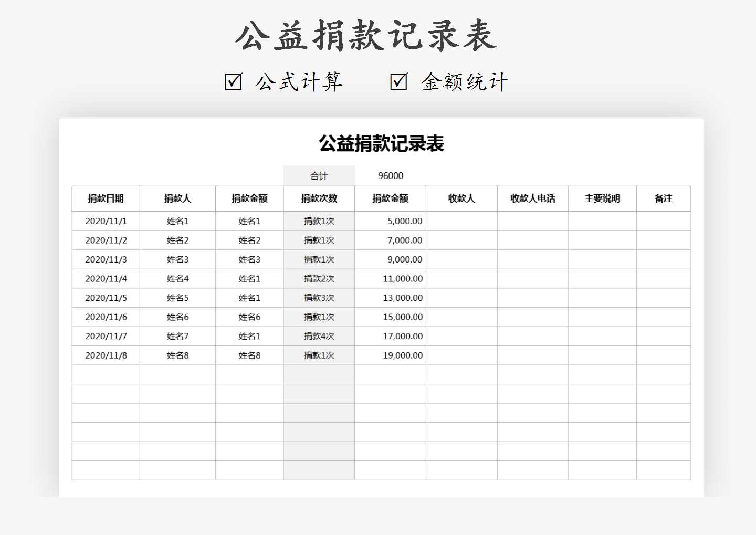Click the 收款人电话 column header

[532, 198]
